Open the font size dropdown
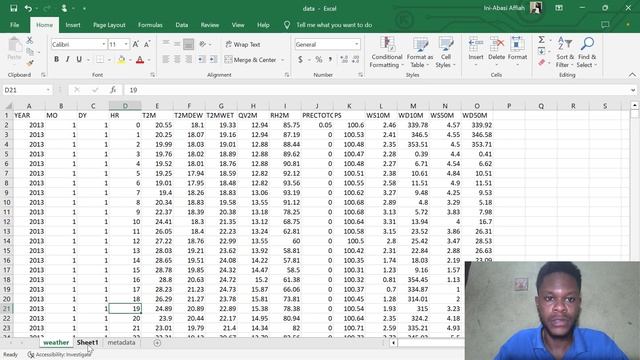 point(126,44)
